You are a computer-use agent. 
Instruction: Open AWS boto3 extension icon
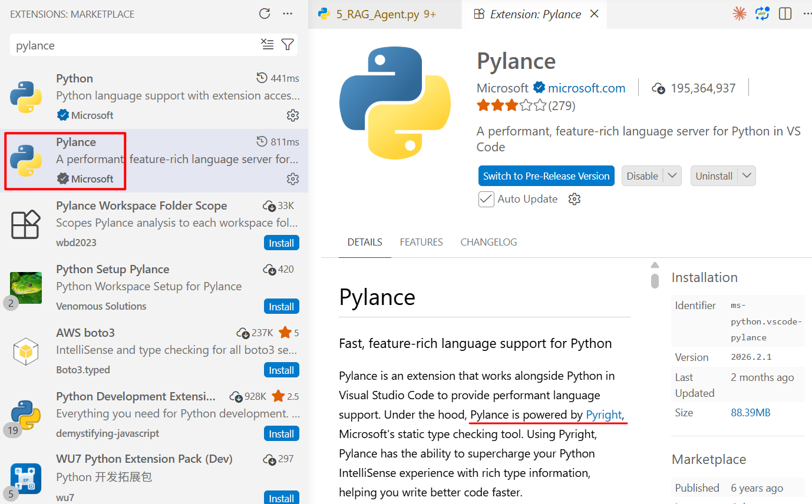(26, 351)
